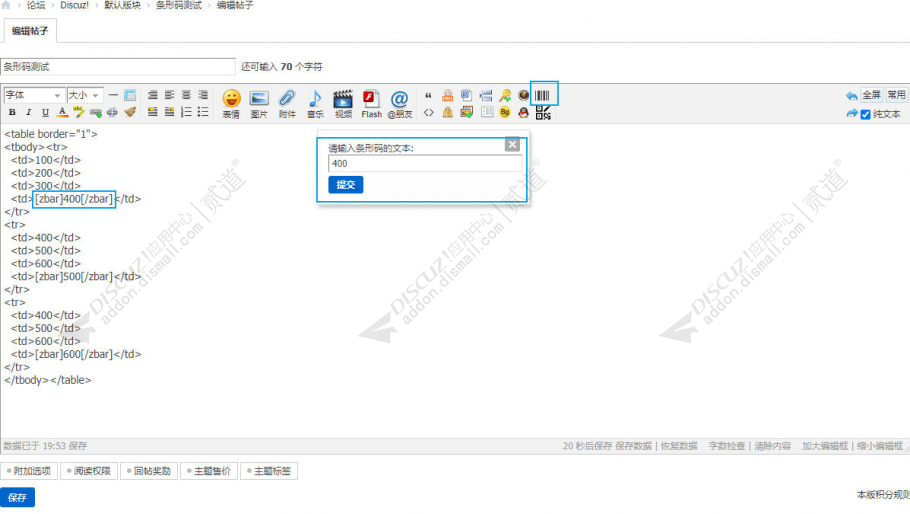
Task: Open the emoticon (表情) picker
Action: pyautogui.click(x=231, y=104)
